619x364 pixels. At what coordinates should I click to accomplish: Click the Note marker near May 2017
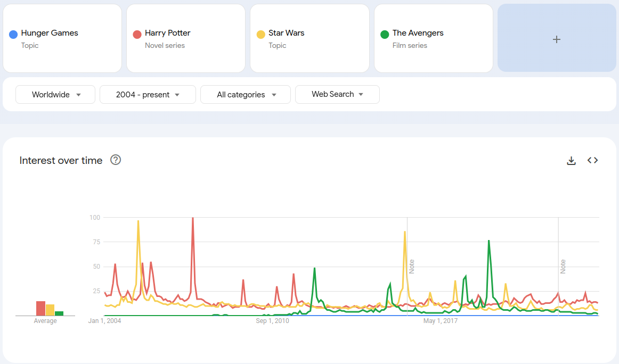pos(412,267)
